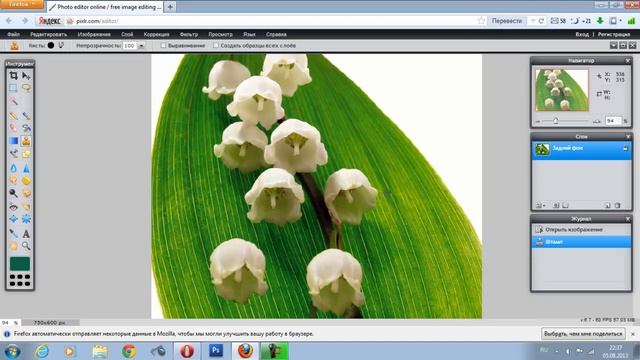Select the Hand pan tool

pyautogui.click(x=13, y=246)
